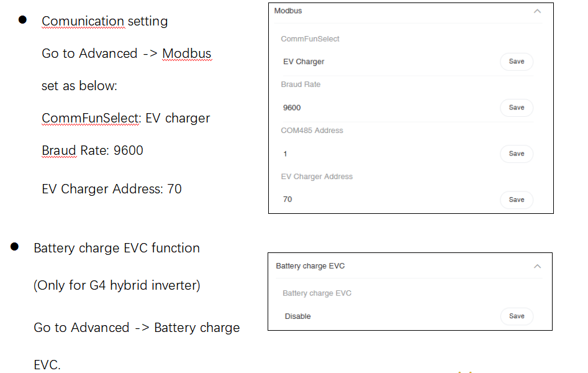
Task: Collapse the Battery charge EVC chevron
Action: click(x=537, y=266)
